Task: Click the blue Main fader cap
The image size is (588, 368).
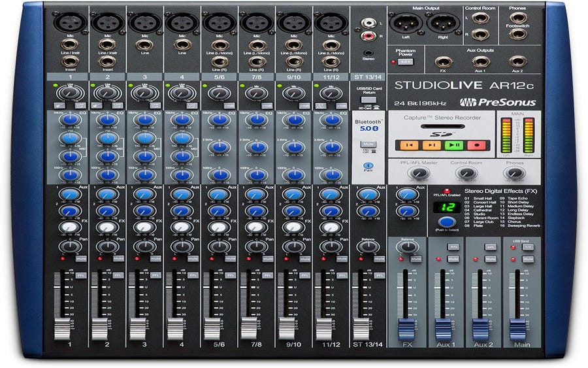Action: click(517, 329)
